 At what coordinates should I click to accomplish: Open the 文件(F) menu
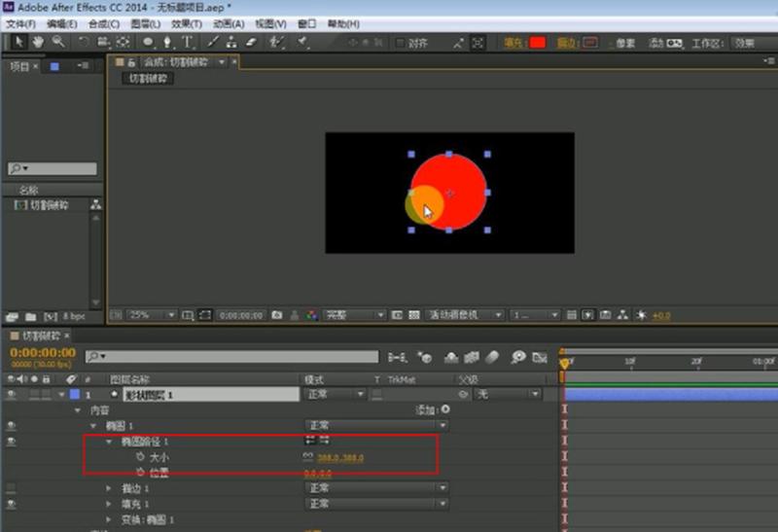click(20, 23)
